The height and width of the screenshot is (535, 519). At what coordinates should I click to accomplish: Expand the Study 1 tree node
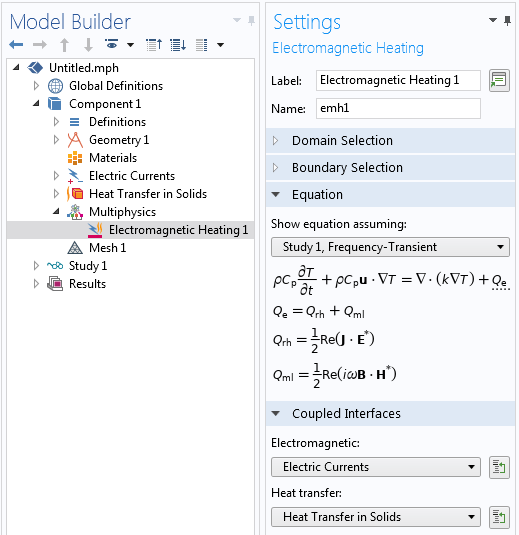click(36, 266)
